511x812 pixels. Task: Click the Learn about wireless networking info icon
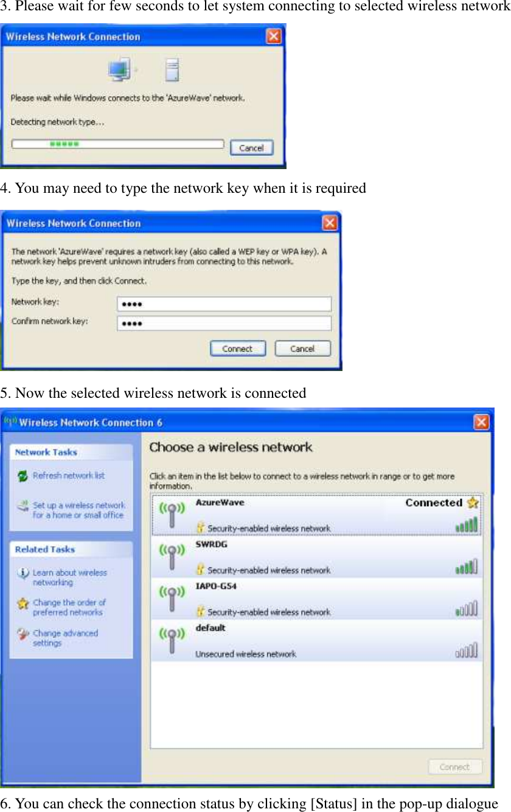point(23,574)
